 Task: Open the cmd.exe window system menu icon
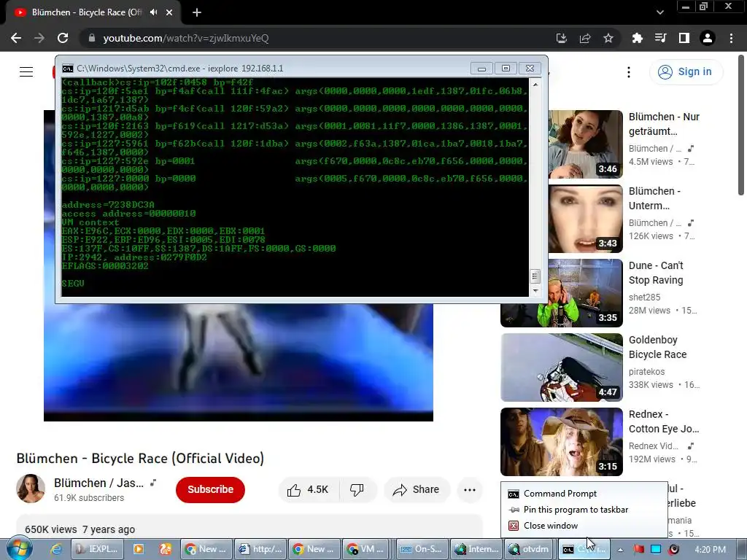pos(68,69)
